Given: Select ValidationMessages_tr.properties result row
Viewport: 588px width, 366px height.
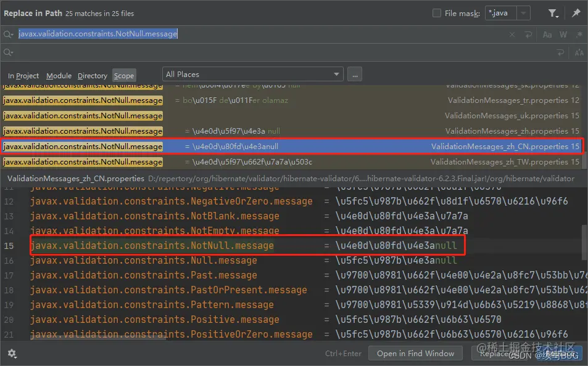Looking at the screenshot, I should pos(291,100).
